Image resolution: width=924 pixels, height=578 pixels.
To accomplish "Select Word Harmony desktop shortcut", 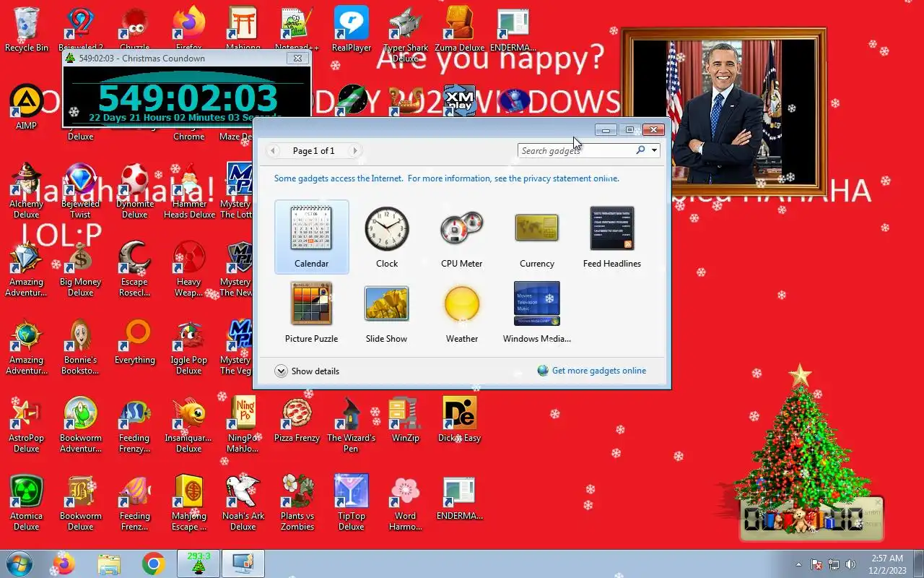I will coord(406,502).
